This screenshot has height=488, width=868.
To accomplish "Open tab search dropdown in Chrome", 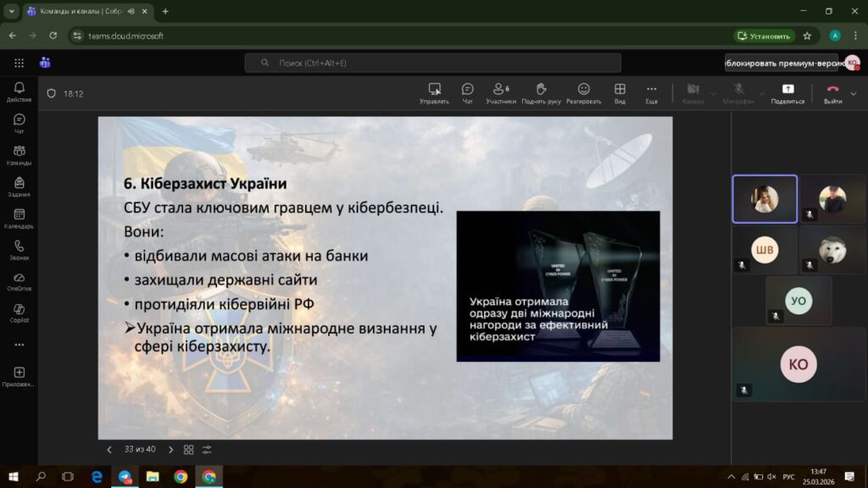I will (12, 11).
